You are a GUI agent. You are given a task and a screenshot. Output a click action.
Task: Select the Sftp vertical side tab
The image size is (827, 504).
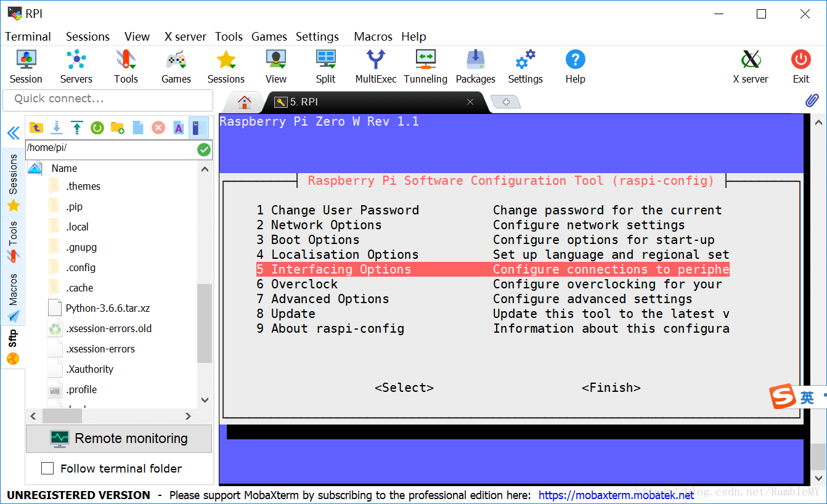[13, 348]
